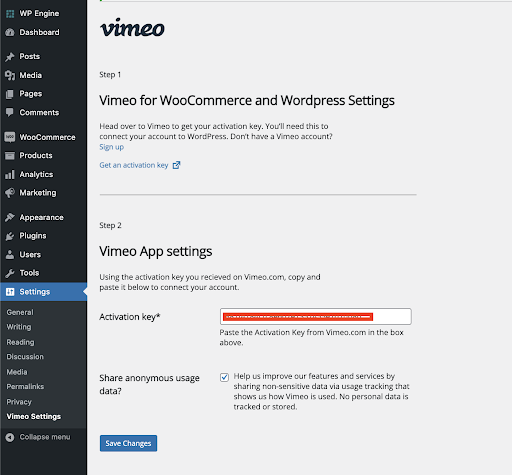The height and width of the screenshot is (475, 512).
Task: Focus the Activation key input field
Action: pos(315,316)
